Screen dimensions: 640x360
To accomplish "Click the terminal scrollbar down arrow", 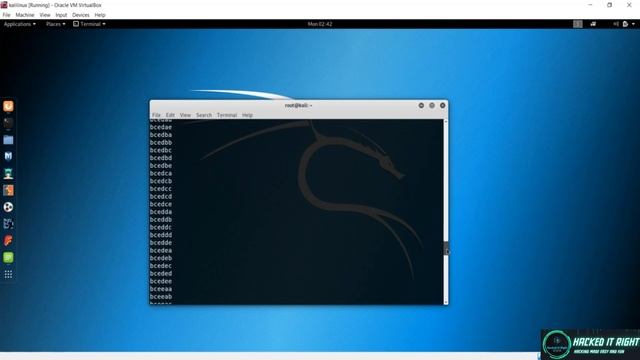I will click(446, 302).
